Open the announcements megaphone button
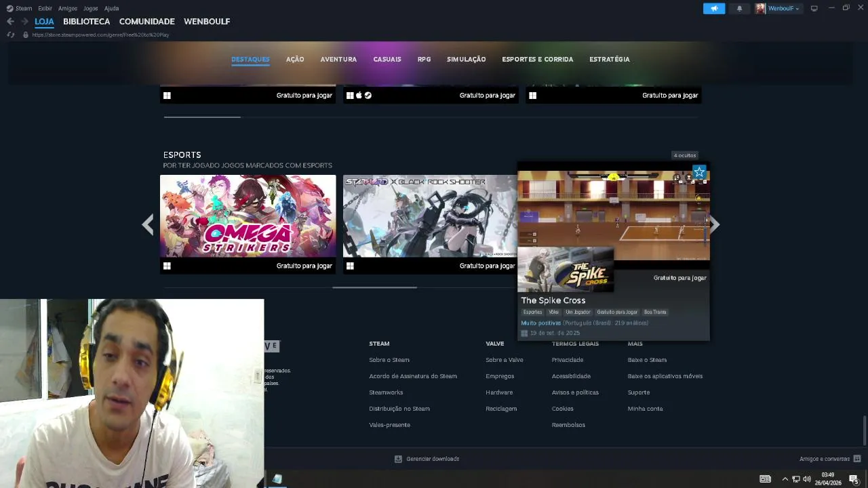The height and width of the screenshot is (488, 868). pyautogui.click(x=714, y=8)
